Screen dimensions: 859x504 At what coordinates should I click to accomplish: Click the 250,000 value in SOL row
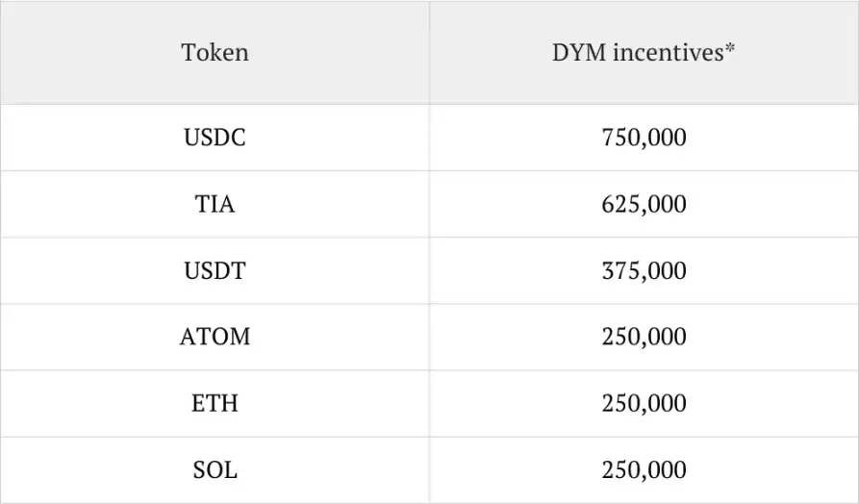[x=644, y=469]
